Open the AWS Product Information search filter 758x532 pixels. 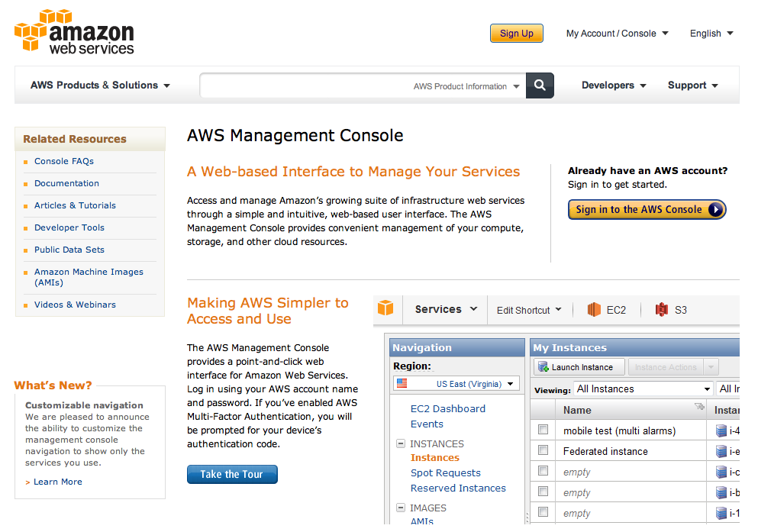click(x=466, y=86)
